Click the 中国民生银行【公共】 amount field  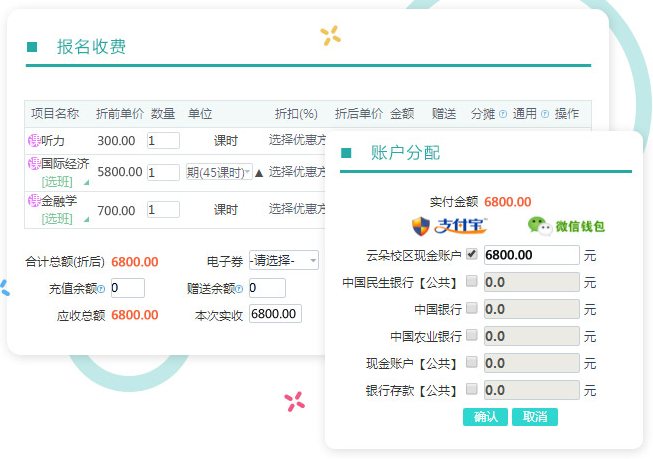pos(531,282)
